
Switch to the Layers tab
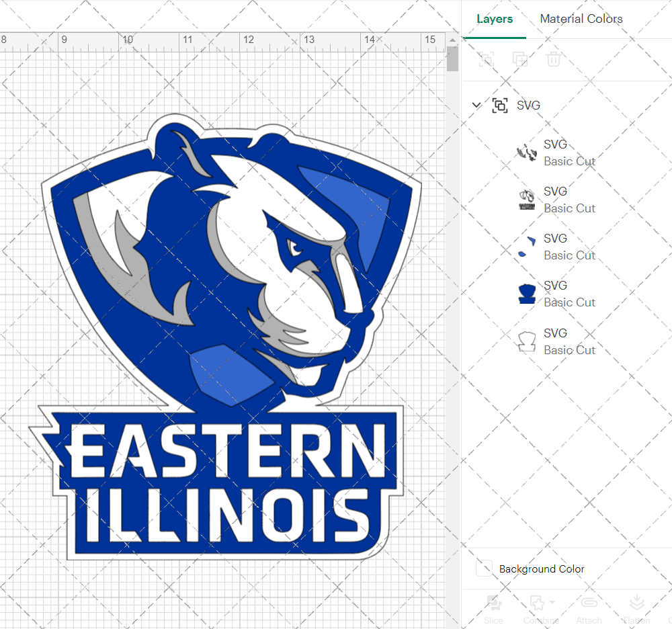pyautogui.click(x=495, y=19)
